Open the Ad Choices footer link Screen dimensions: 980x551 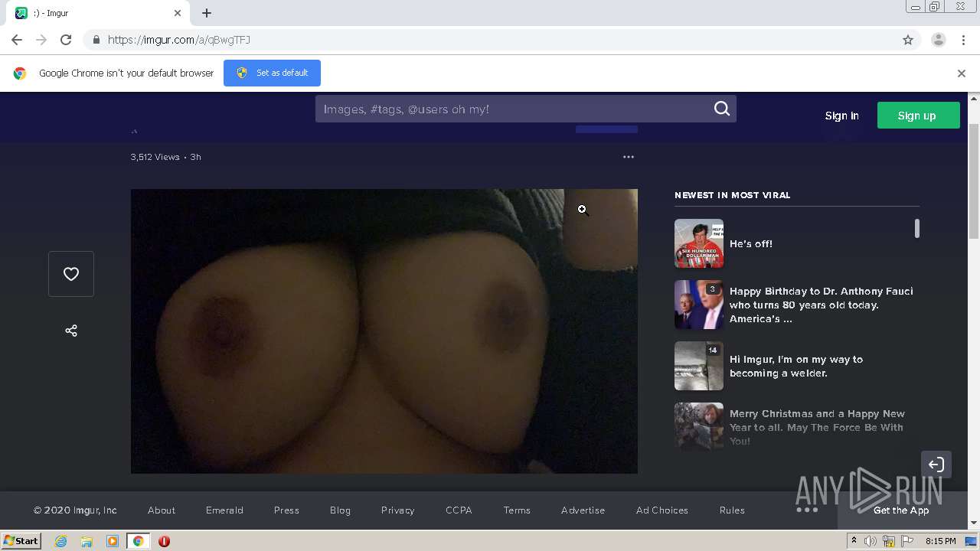tap(662, 510)
